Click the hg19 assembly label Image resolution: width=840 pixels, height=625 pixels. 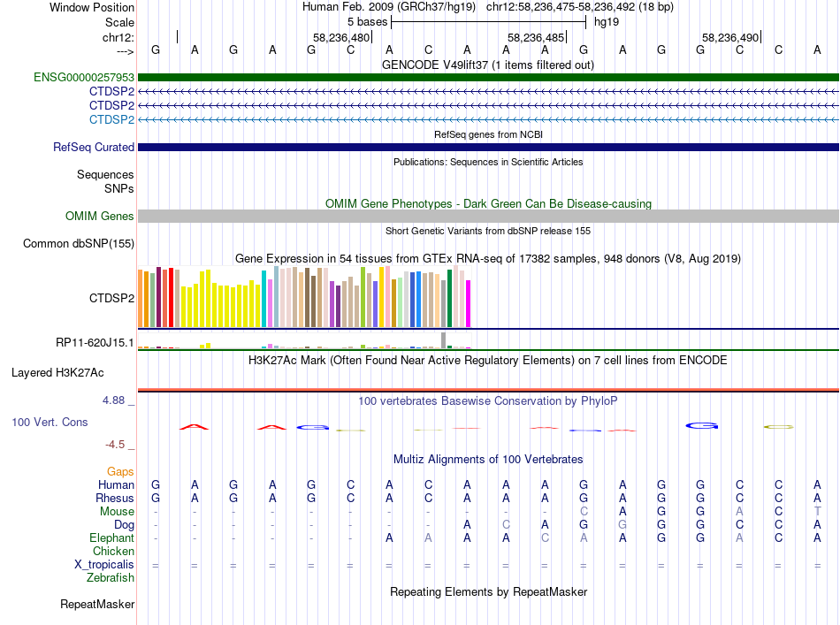[x=607, y=22]
